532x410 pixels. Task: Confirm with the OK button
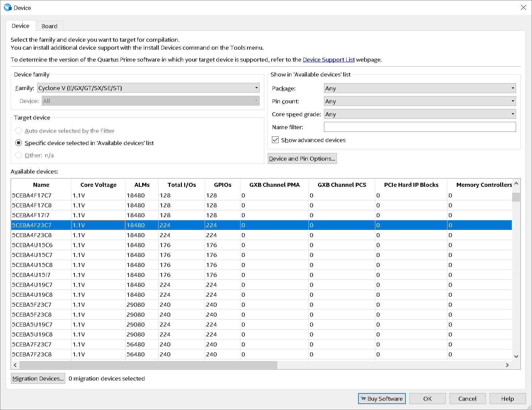(427, 399)
